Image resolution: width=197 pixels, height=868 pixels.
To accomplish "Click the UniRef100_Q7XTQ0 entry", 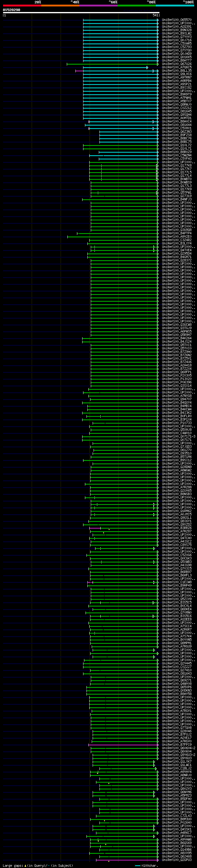I will coord(177,50).
